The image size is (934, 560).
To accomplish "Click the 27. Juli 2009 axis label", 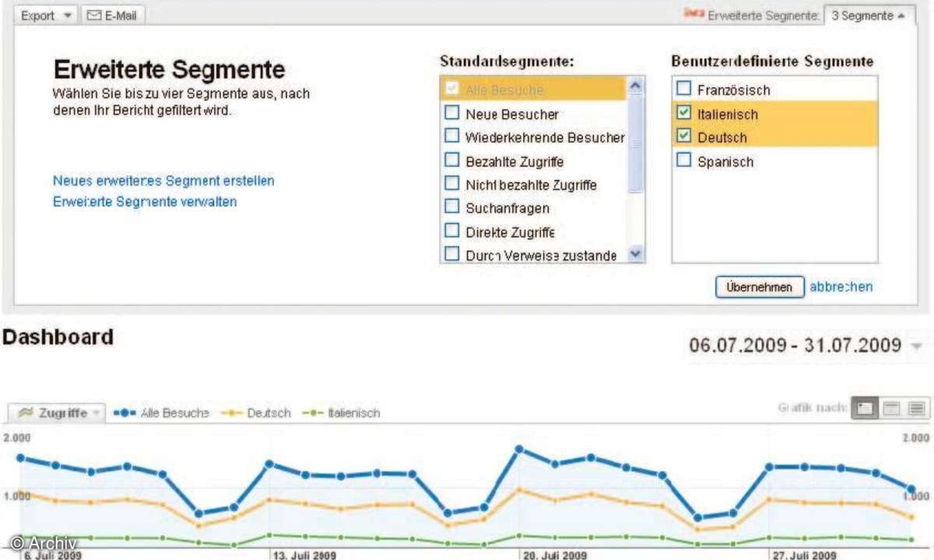I will [x=804, y=555].
